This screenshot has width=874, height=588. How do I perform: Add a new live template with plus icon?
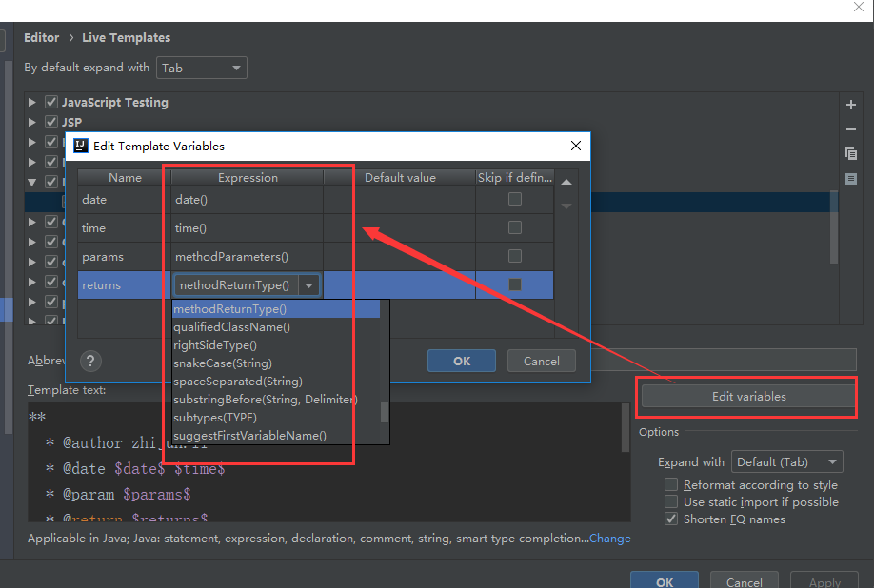point(850,105)
